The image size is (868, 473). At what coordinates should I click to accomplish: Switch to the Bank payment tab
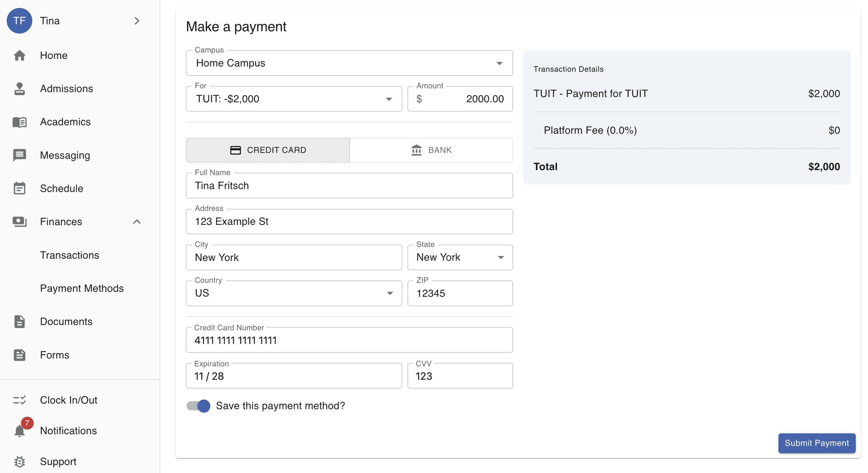[x=431, y=150]
